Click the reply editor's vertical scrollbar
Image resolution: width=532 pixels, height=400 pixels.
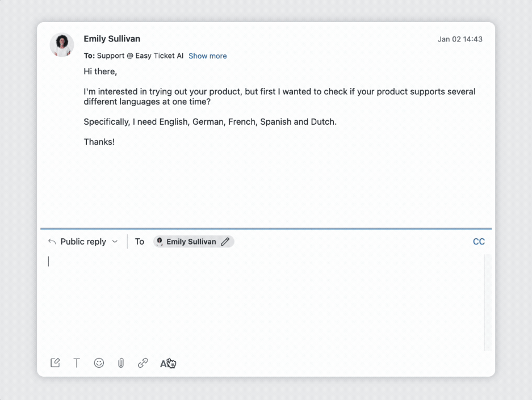pyautogui.click(x=486, y=301)
